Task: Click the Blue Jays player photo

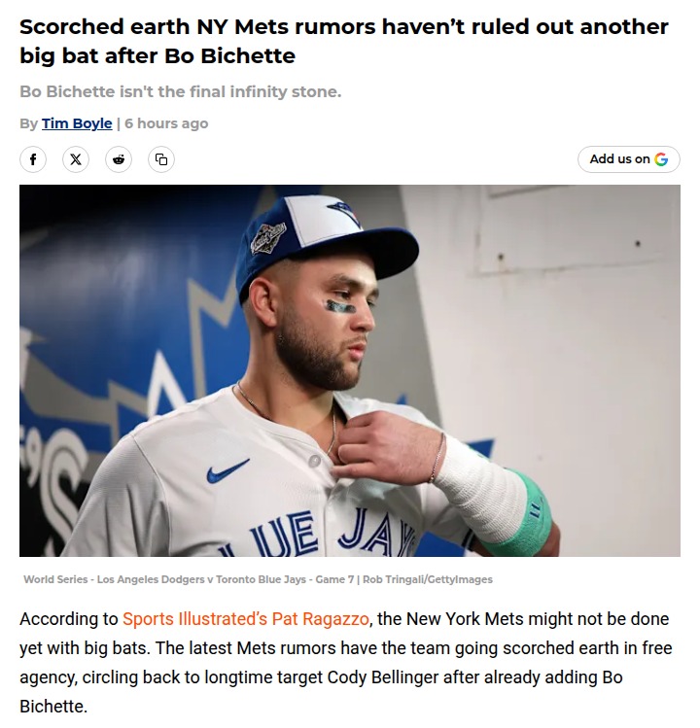Action: [349, 370]
